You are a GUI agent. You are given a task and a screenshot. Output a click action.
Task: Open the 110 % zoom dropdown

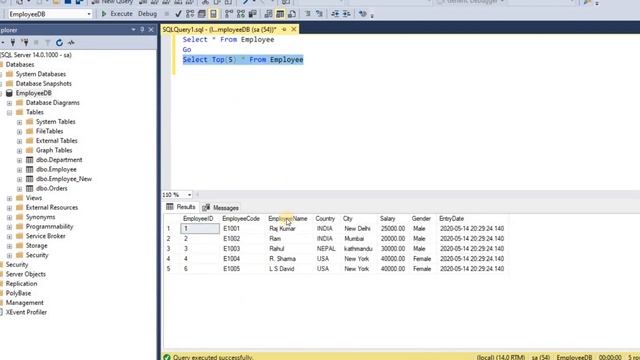tap(189, 195)
